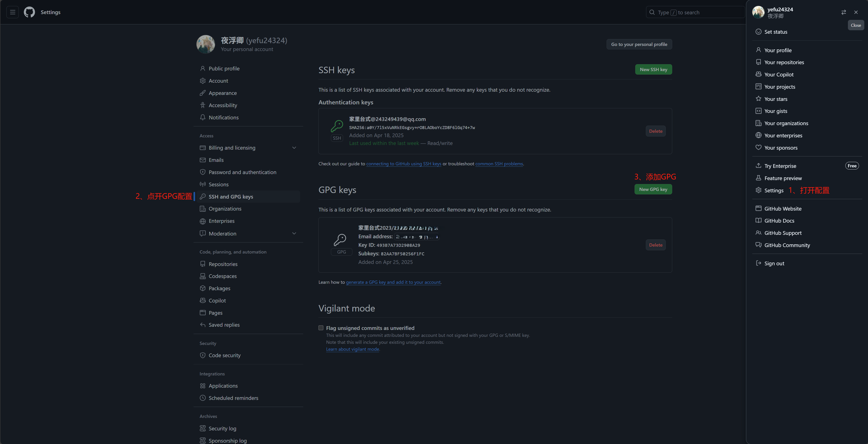Click the search input field
868x444 pixels.
(694, 12)
